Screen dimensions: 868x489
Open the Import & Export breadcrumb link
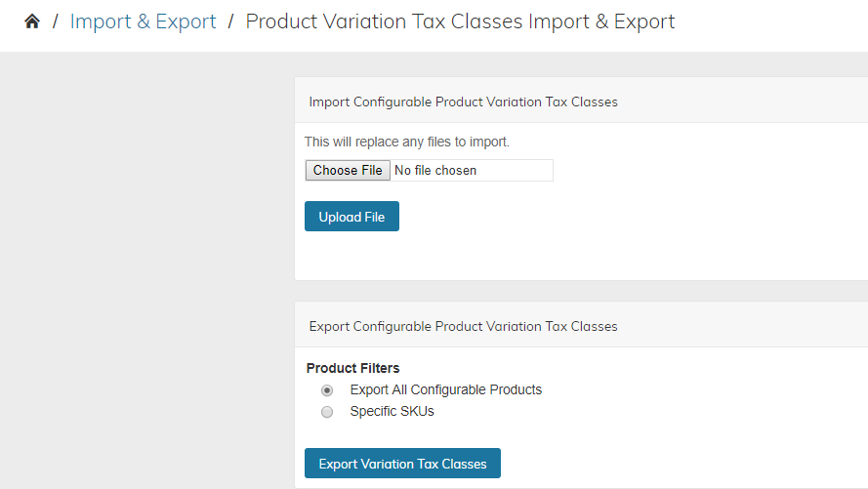tap(143, 21)
